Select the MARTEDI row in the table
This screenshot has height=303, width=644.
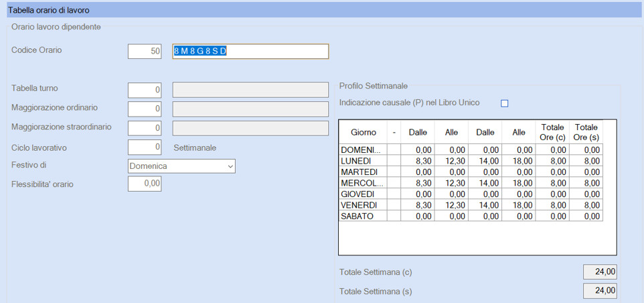471,172
